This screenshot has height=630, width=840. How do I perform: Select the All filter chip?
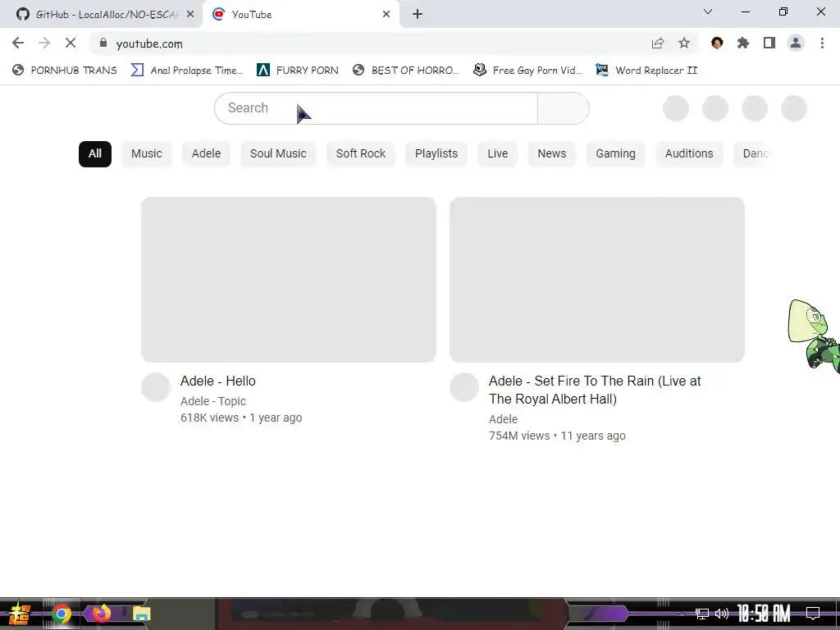point(95,153)
